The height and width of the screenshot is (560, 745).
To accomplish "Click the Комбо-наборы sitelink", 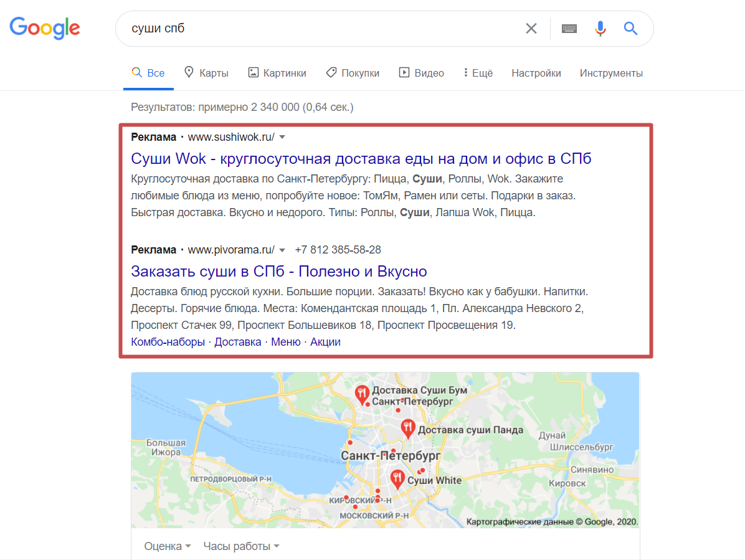I will (x=168, y=342).
